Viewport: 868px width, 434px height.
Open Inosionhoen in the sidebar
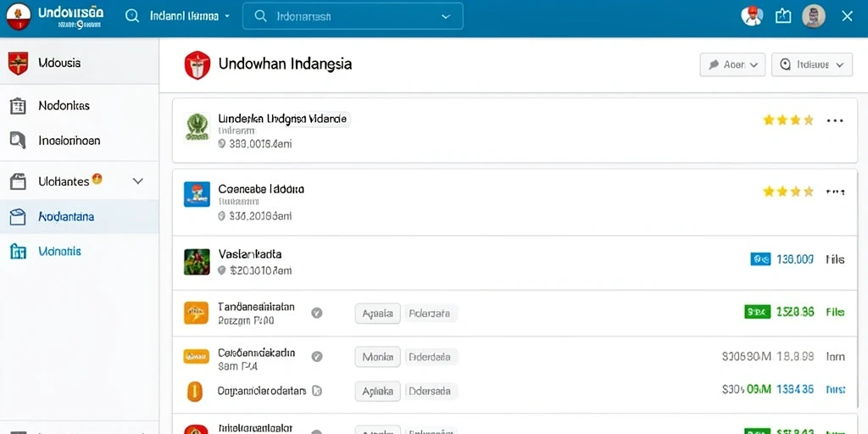click(79, 141)
